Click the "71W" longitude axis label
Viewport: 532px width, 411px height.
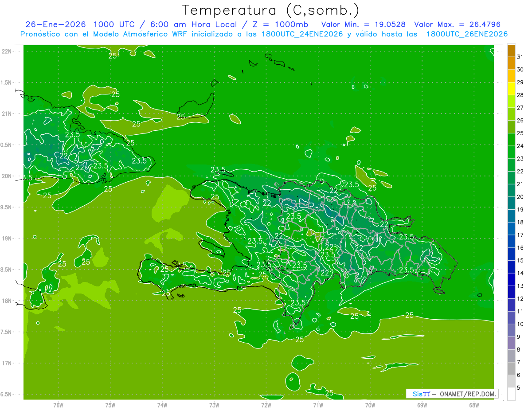click(x=318, y=405)
